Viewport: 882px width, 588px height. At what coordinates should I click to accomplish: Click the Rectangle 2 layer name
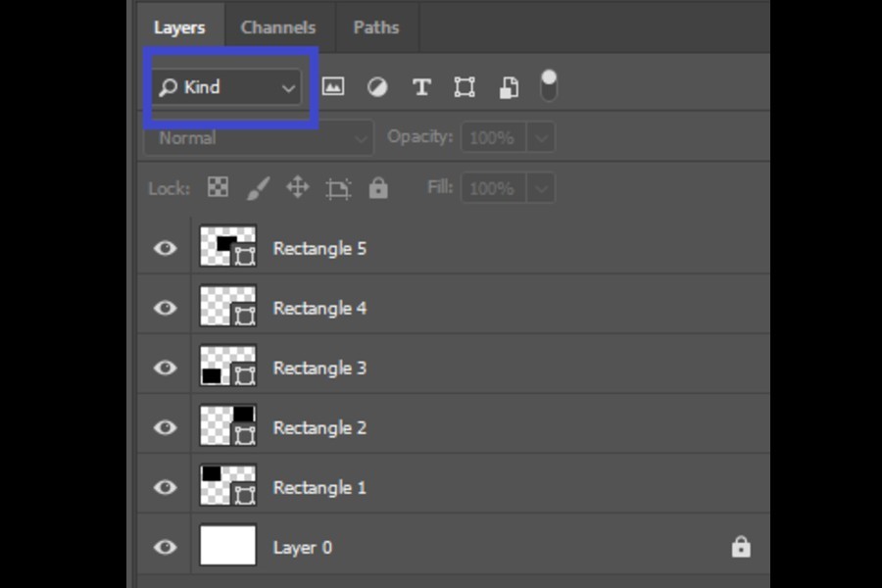click(x=319, y=428)
